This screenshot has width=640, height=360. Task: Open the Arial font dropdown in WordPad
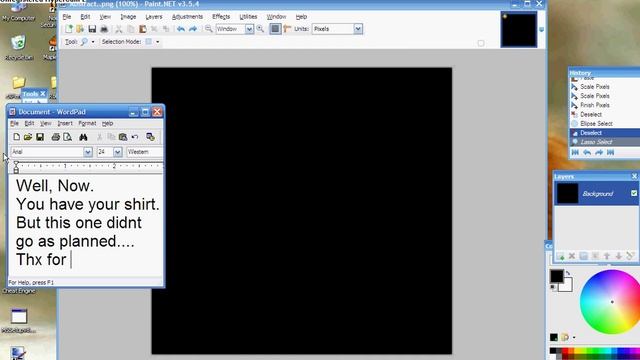click(x=88, y=152)
